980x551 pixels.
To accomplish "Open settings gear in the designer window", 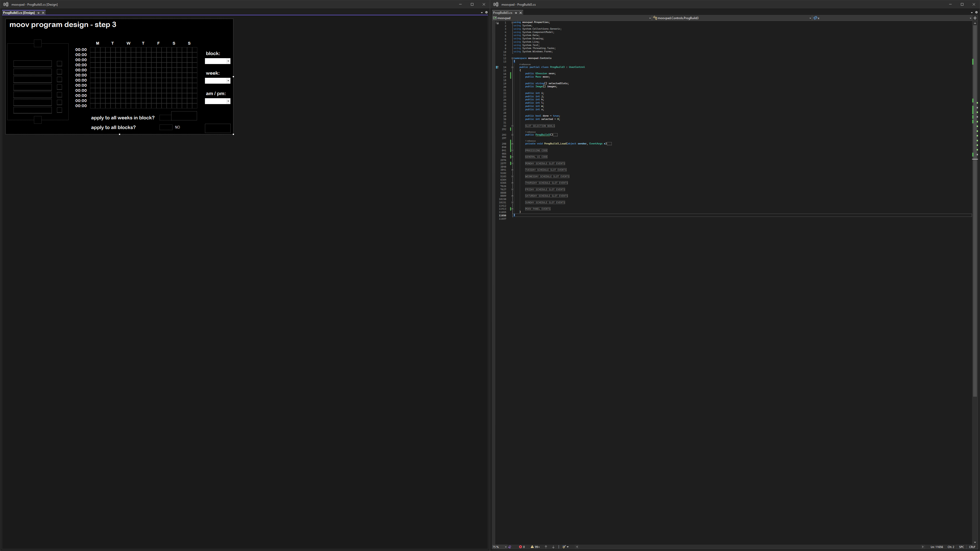I will point(486,12).
